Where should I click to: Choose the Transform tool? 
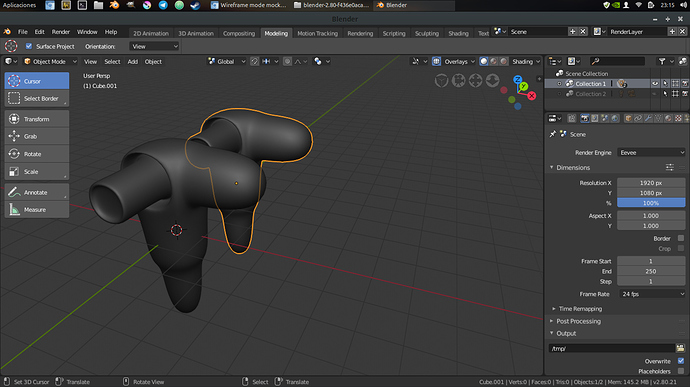click(37, 119)
